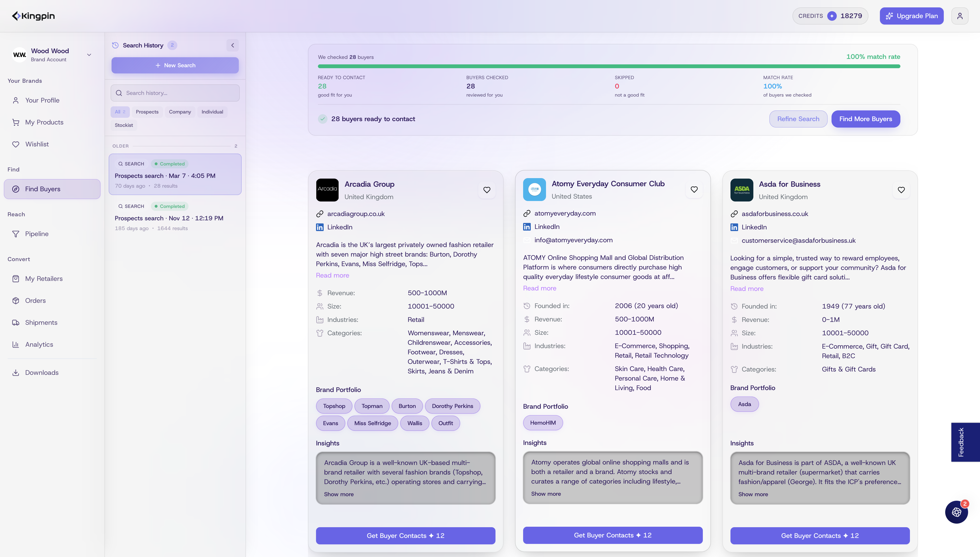
Task: Filter history by Individual
Action: [212, 112]
